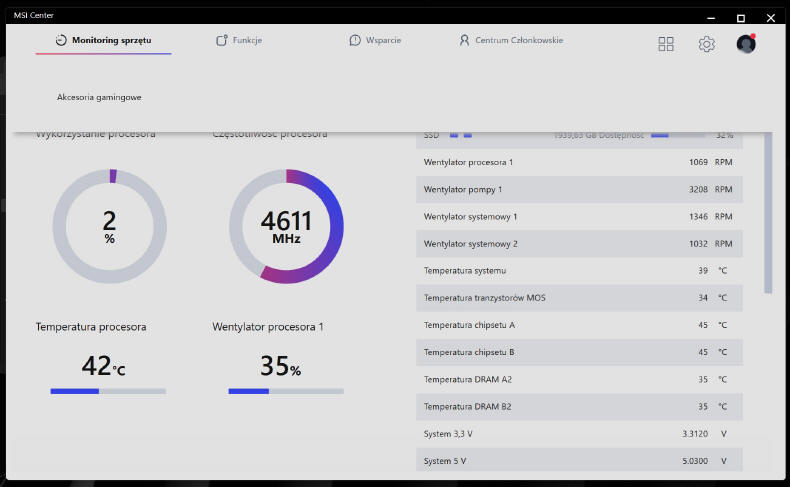Click the Funkcje tab icon
Screen dimensions: 790x487
222,41
